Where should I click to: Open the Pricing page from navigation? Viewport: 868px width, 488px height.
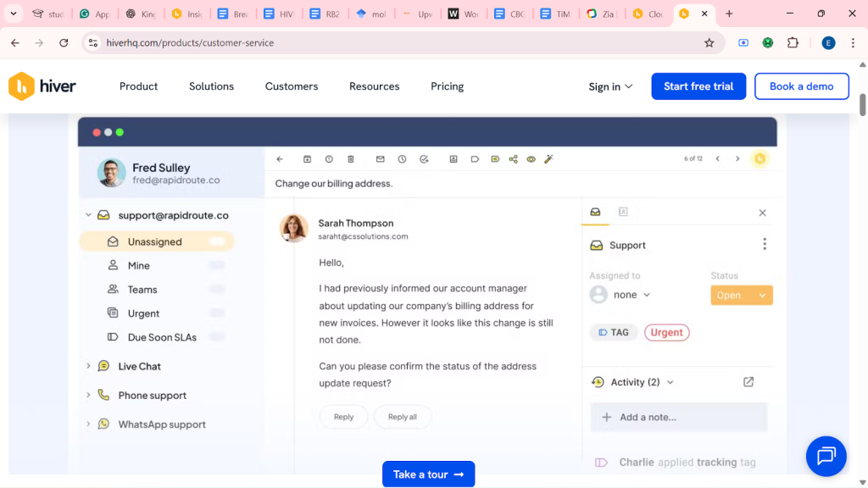447,86
